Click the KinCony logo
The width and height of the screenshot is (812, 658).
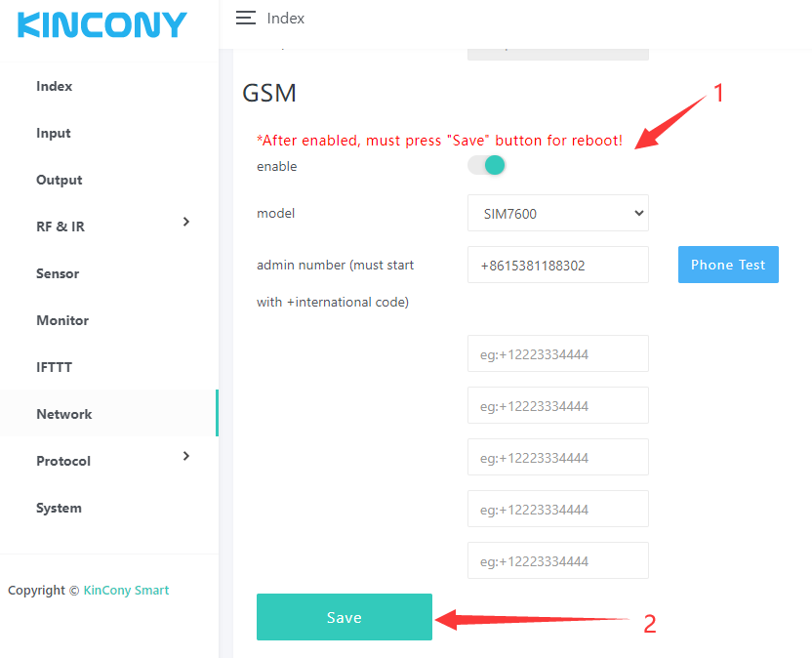tap(102, 25)
